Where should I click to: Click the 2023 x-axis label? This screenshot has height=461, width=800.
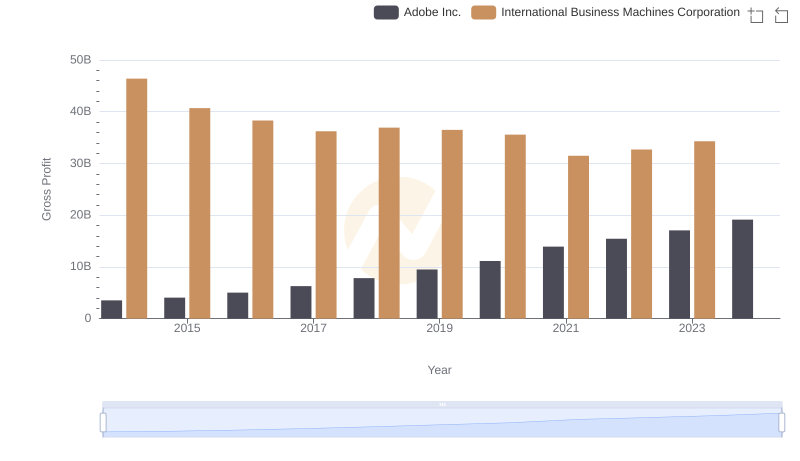point(692,328)
